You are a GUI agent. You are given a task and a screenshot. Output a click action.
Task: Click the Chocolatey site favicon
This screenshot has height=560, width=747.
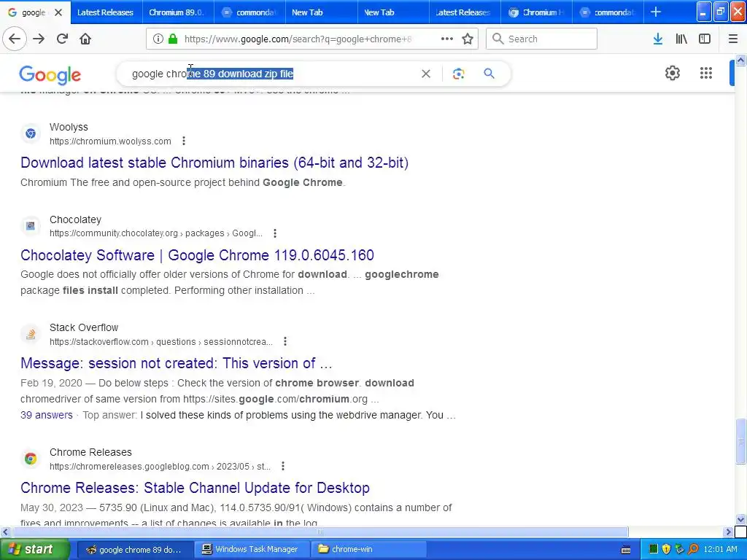[31, 226]
